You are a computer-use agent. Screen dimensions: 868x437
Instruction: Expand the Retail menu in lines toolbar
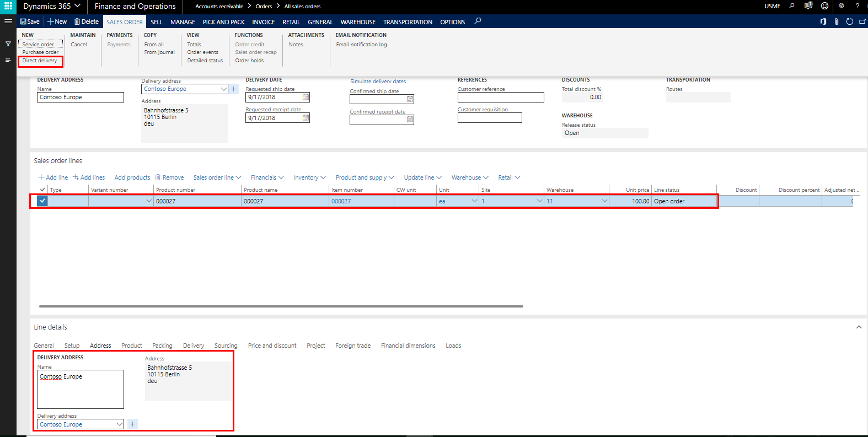[x=510, y=177]
